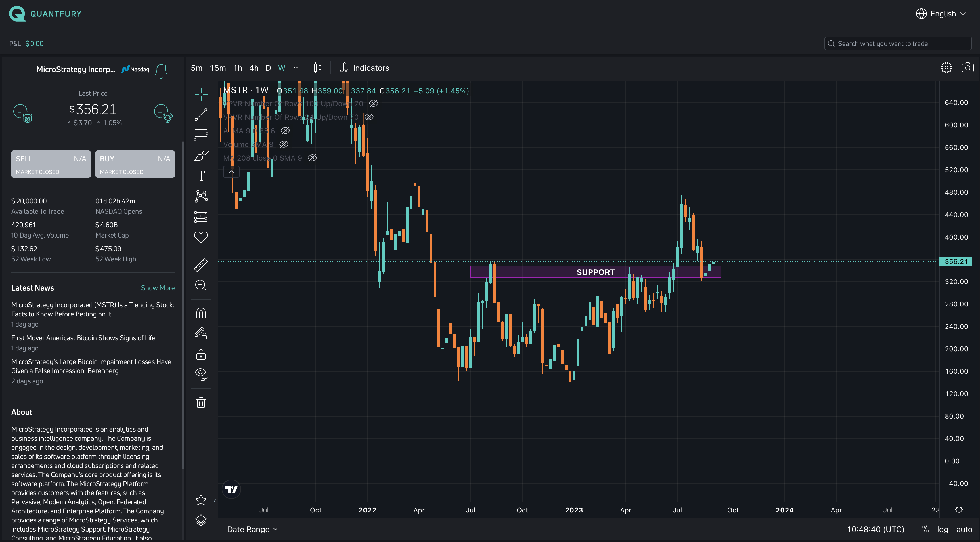Select the ruler measure tool
The image size is (980, 542).
click(x=201, y=265)
